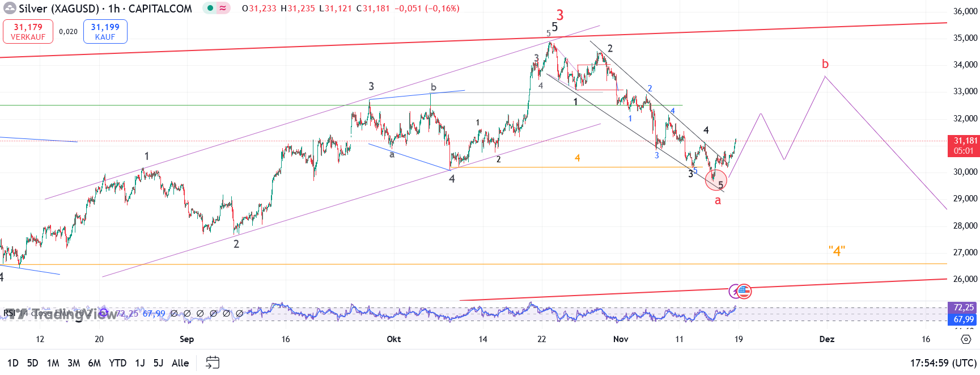Image resolution: width=980 pixels, height=375 pixels.
Task: Click the Sep date label on time axis
Action: click(x=186, y=339)
